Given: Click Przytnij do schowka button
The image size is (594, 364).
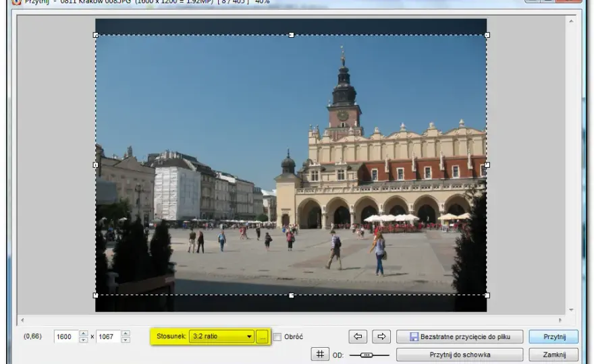Looking at the screenshot, I should point(460,355).
